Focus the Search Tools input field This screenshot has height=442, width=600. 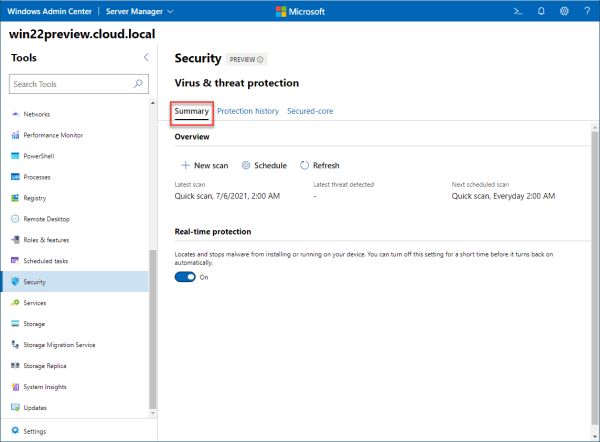point(79,84)
